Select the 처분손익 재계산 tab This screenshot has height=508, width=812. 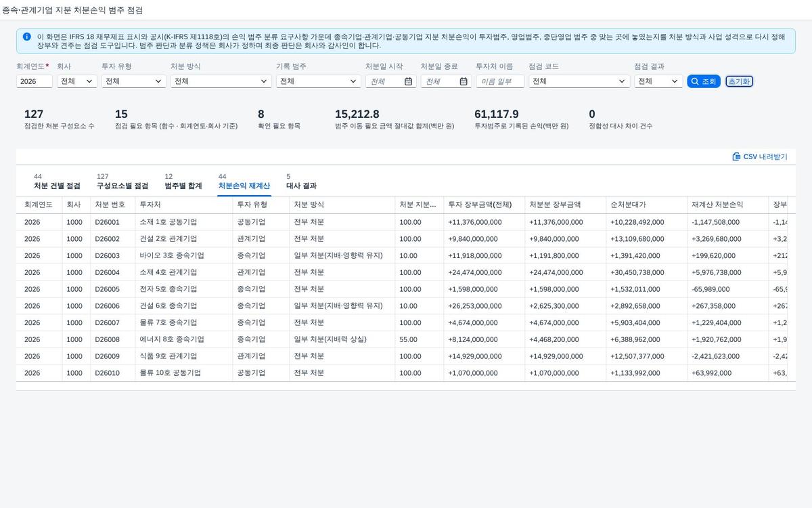[244, 182]
